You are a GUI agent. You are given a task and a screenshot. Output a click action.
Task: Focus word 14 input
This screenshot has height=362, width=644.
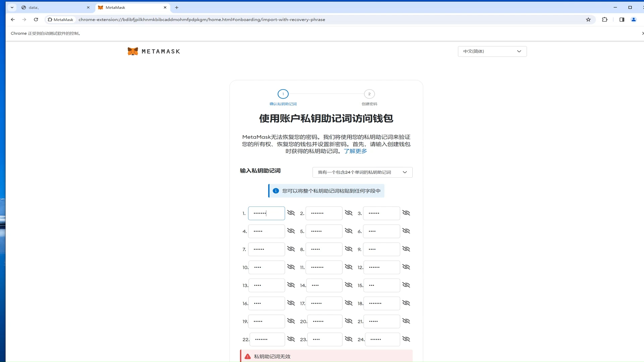(x=324, y=285)
